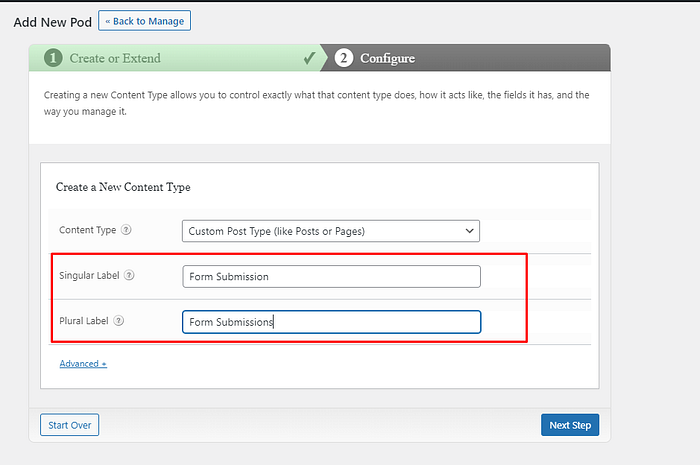Screen dimensions: 700x465
Task: Focus the Plural Label text field
Action: [x=331, y=322]
